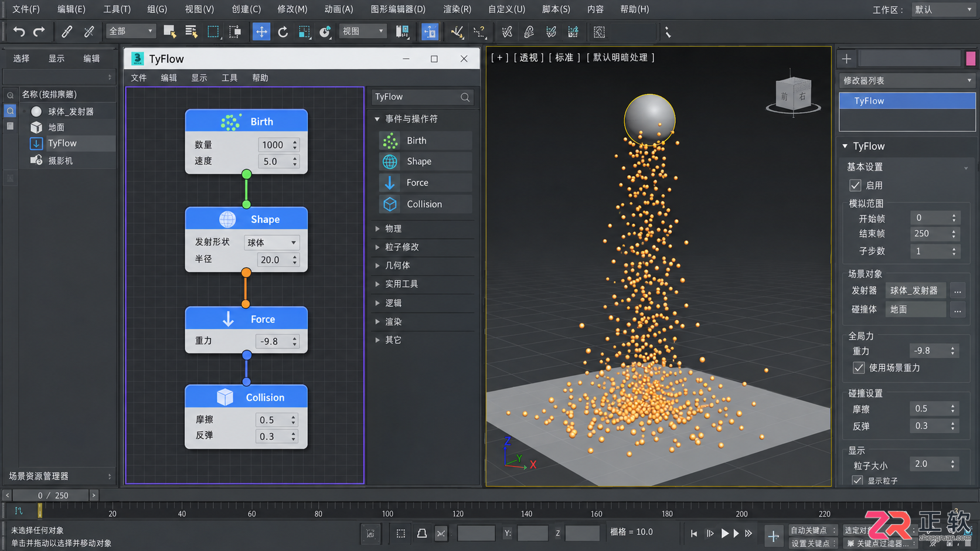Open the 修改器列表 dropdown
This screenshot has width=980, height=551.
pos(907,80)
